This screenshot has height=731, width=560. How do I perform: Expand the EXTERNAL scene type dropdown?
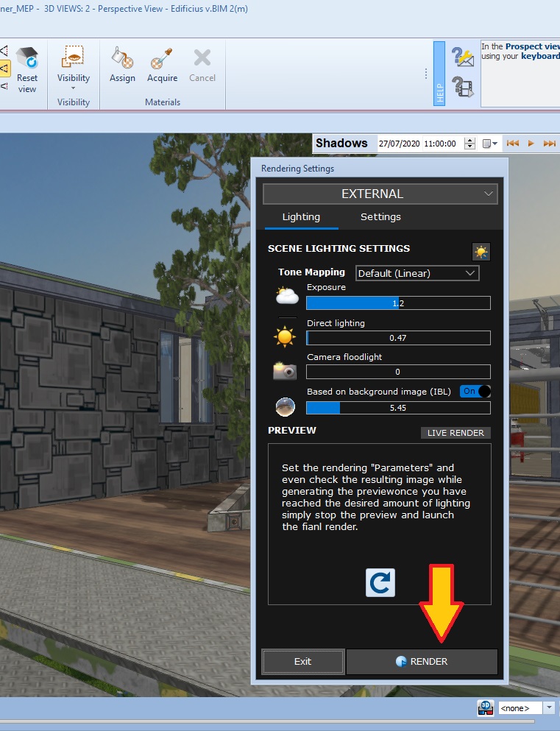[x=380, y=194]
